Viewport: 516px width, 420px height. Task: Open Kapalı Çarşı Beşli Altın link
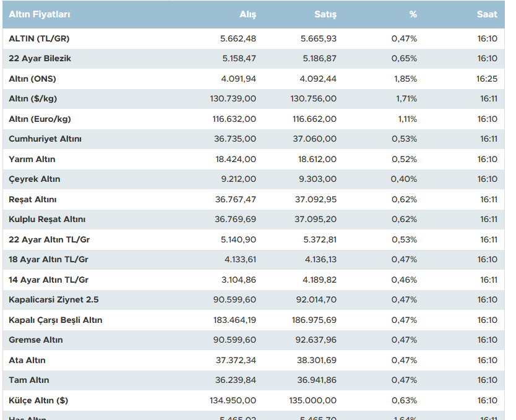[x=56, y=320]
